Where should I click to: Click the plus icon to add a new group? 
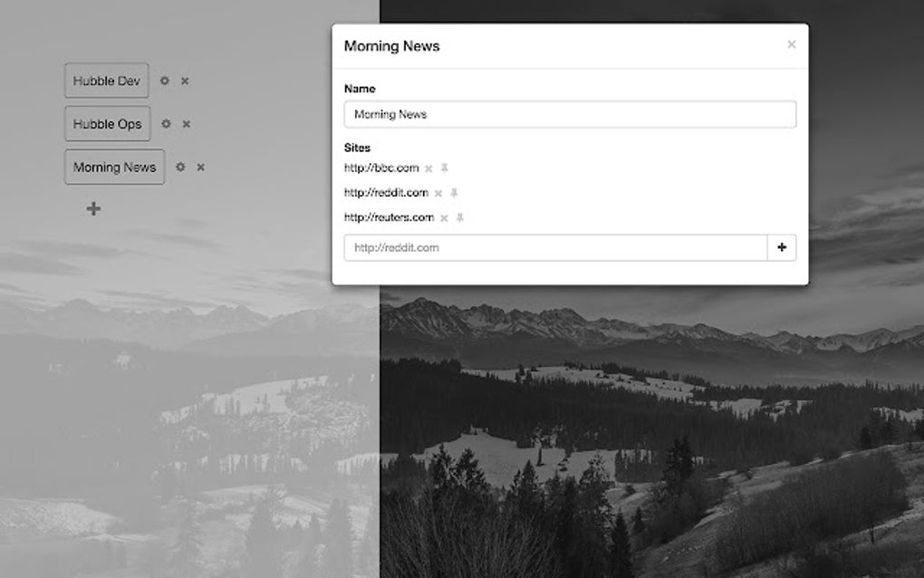click(93, 208)
